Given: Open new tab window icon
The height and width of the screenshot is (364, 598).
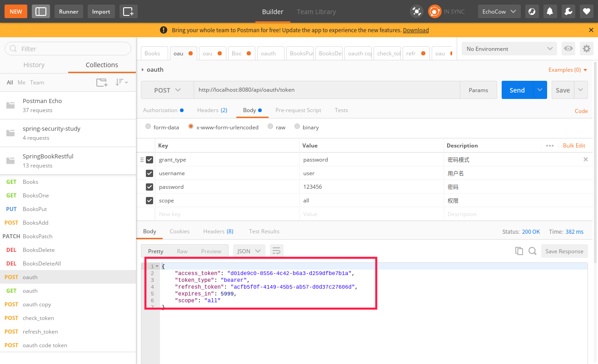Looking at the screenshot, I should pyautogui.click(x=129, y=11).
